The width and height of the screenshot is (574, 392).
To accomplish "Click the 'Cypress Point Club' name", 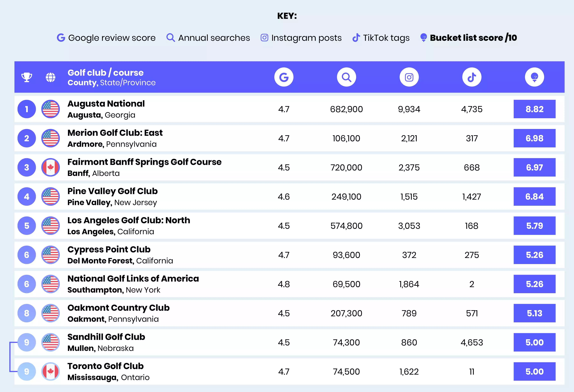I will 109,250.
